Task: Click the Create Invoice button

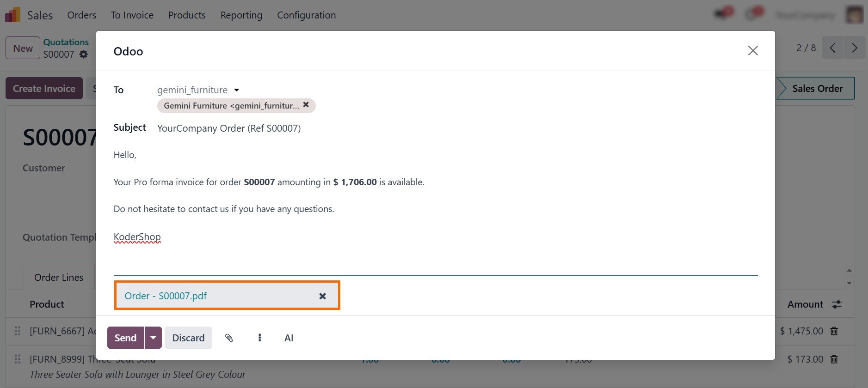Action: 44,88
